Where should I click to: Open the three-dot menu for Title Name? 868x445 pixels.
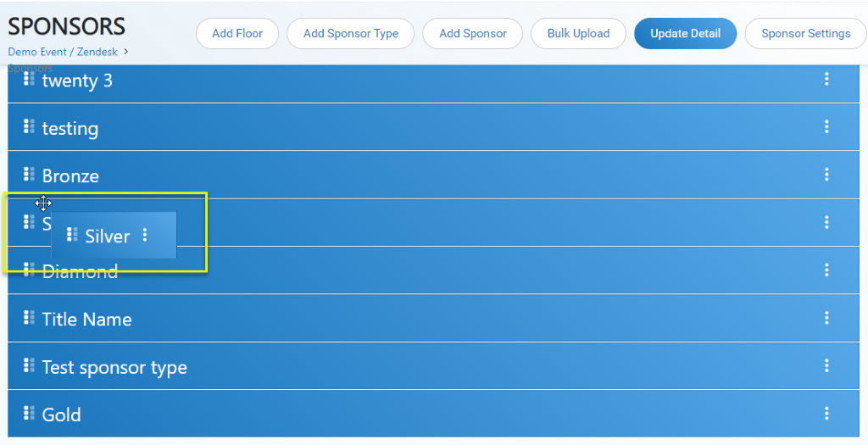pyautogui.click(x=826, y=318)
